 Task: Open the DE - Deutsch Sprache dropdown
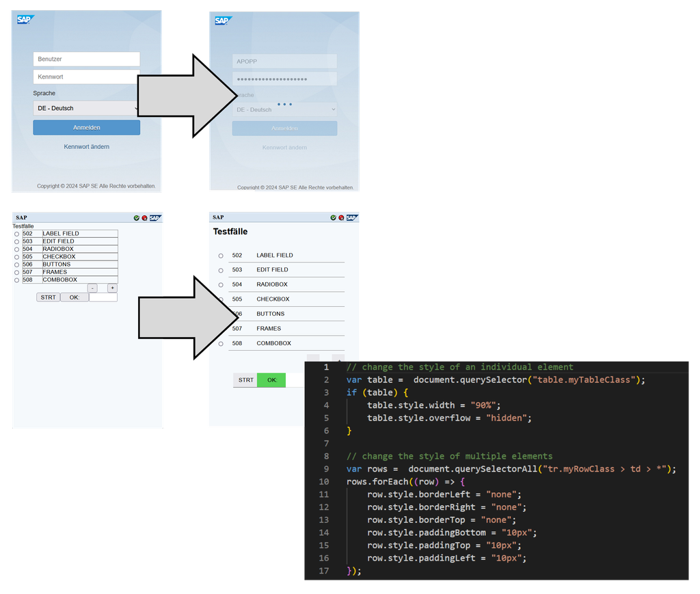(x=86, y=109)
